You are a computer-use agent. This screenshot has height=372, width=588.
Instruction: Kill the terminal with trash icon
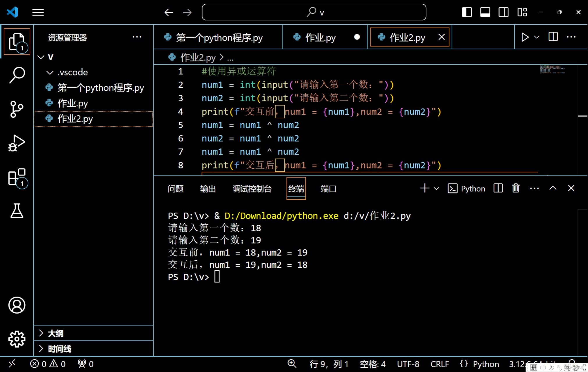tap(516, 188)
